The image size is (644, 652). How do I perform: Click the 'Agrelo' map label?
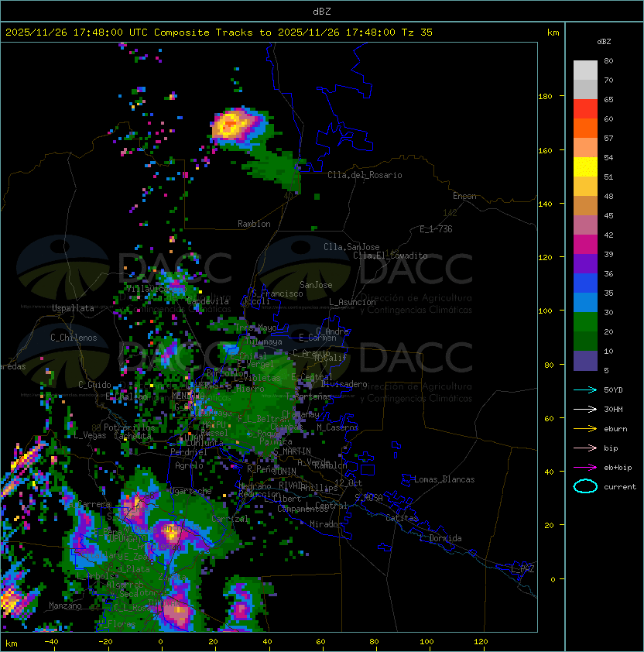189,465
